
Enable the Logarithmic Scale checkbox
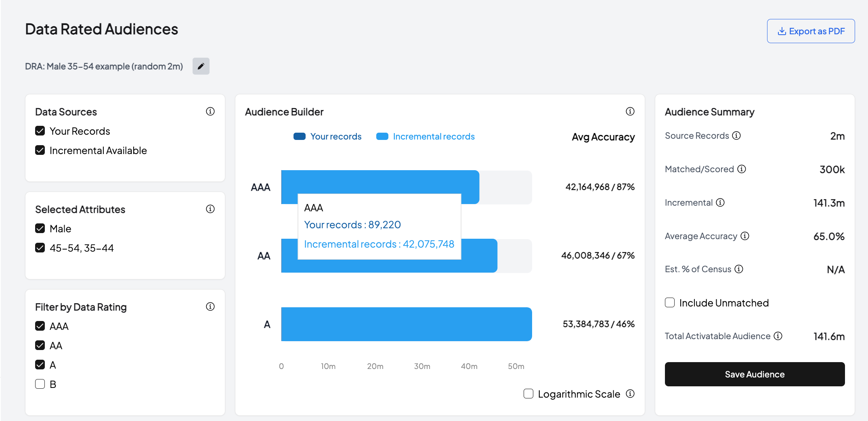coord(528,394)
